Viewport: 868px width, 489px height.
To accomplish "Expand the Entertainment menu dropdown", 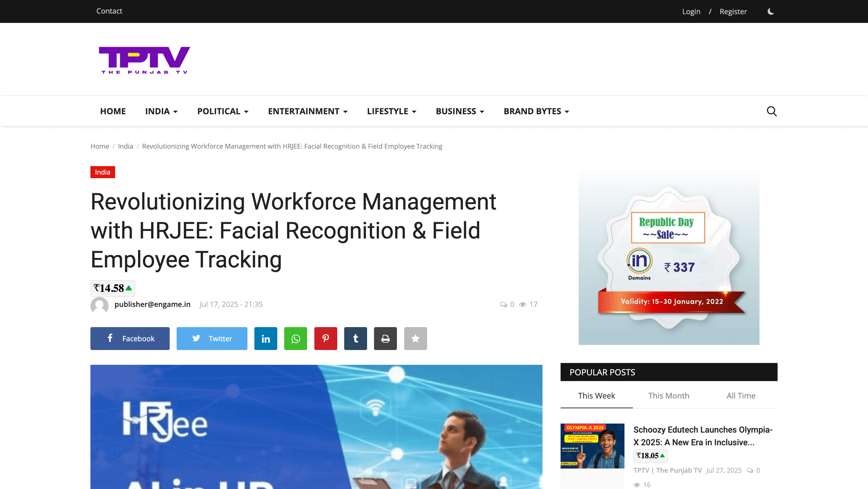I will coord(307,111).
